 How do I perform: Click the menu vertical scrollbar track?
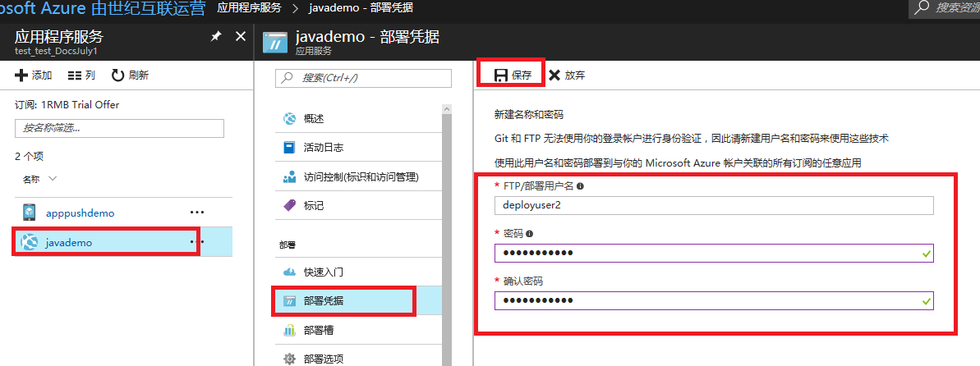(x=446, y=240)
